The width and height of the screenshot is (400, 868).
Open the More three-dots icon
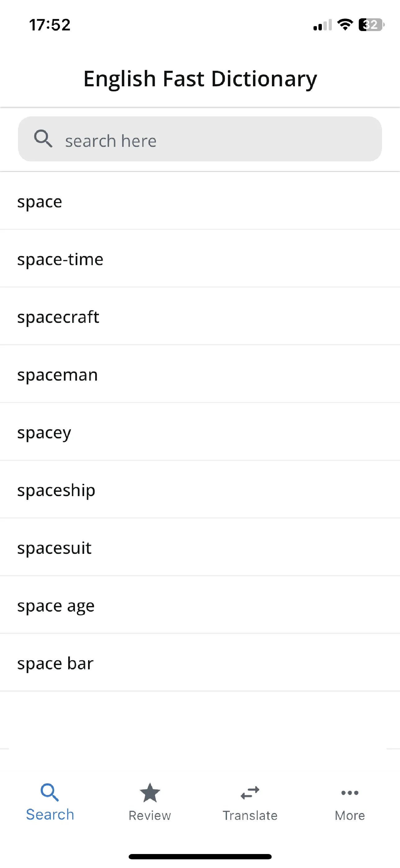pos(350,793)
